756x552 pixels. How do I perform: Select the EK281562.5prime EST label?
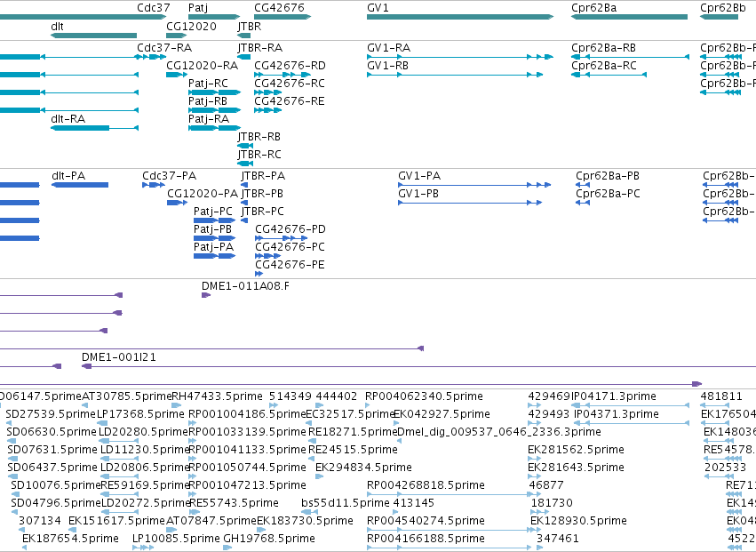pos(576,450)
